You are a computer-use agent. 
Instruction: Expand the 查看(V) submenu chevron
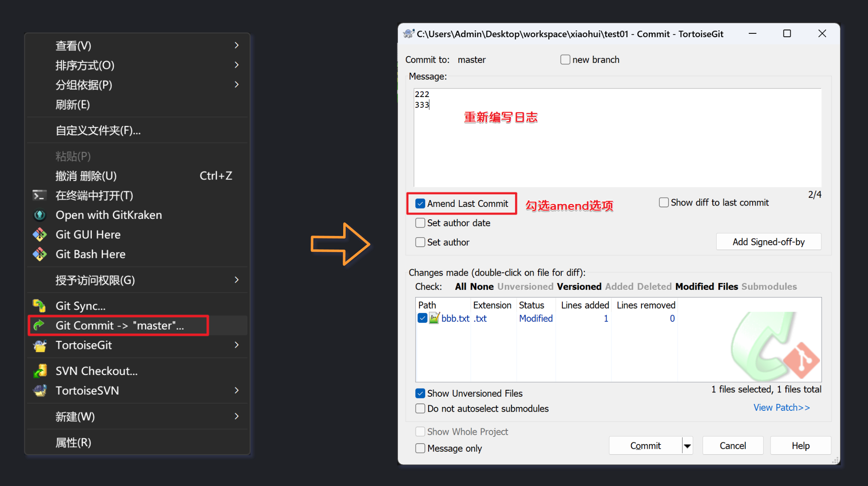click(236, 45)
